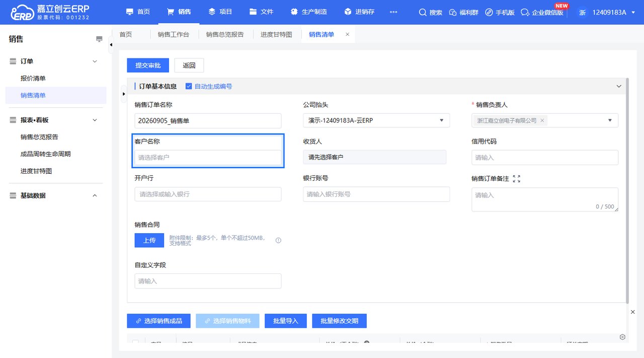The image size is (644, 358).
Task: Open account 12409183A dropdown
Action: click(614, 12)
